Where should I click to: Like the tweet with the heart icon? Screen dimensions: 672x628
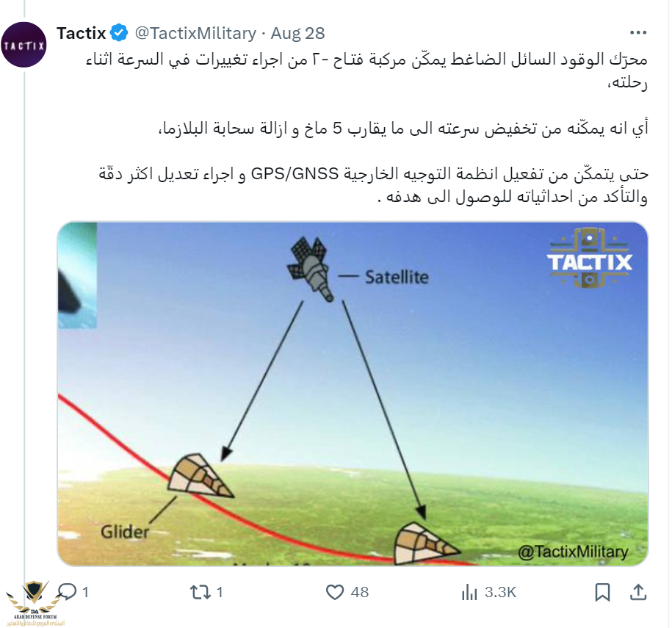coord(335,593)
